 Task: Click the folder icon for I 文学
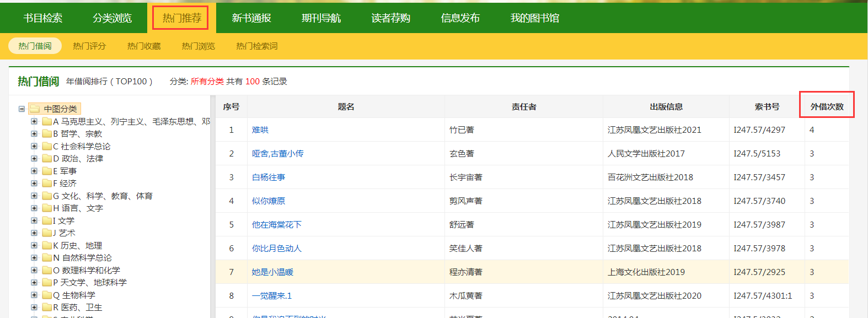(47, 221)
